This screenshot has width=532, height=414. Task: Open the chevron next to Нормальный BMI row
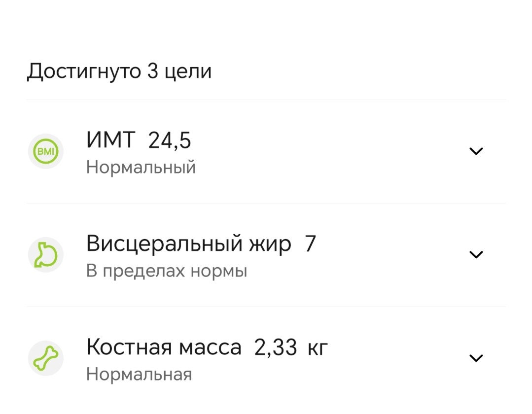pos(476,151)
